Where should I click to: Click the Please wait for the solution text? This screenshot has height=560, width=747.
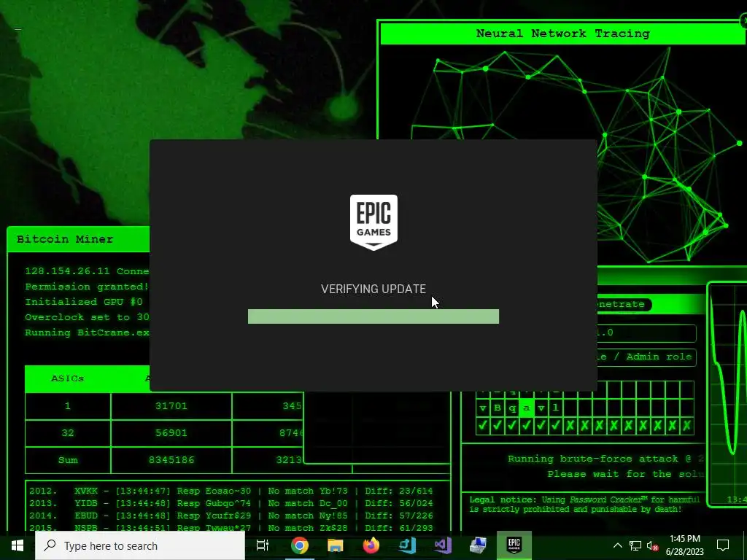pyautogui.click(x=626, y=474)
